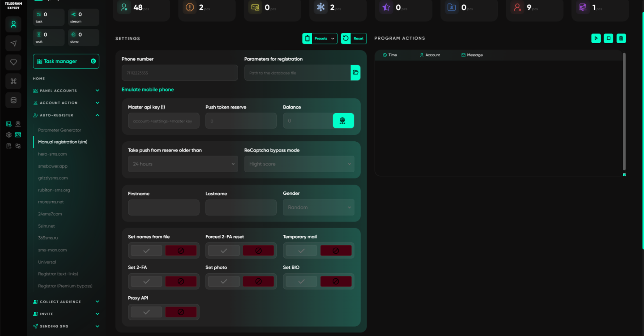This screenshot has height=336, width=644.
Task: Collapse the Auto-Register section
Action: tap(66, 115)
